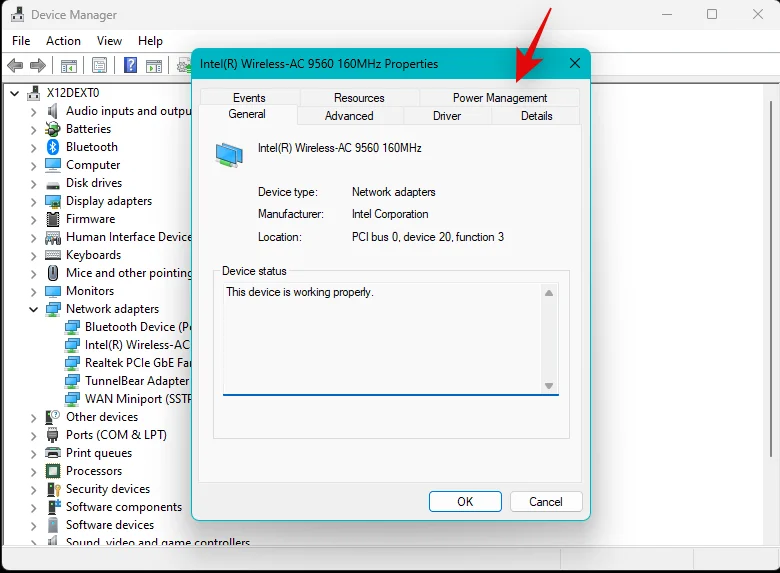Select the Computer category icon
780x573 pixels.
(x=53, y=165)
